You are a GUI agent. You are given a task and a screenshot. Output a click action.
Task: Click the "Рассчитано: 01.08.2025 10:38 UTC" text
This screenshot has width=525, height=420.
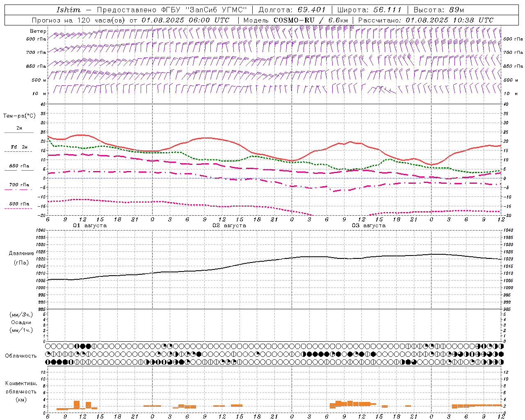click(426, 20)
